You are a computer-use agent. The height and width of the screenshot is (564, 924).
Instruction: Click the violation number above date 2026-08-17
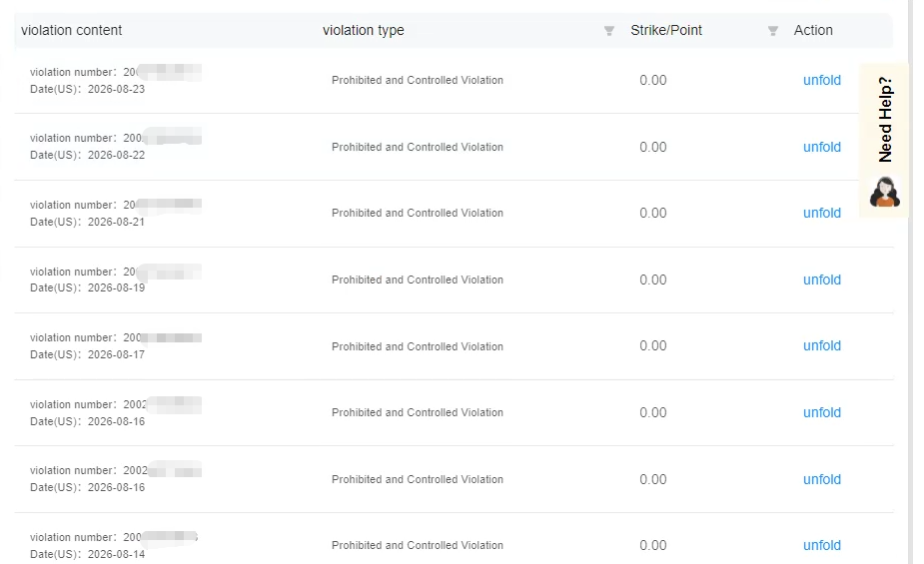point(116,337)
